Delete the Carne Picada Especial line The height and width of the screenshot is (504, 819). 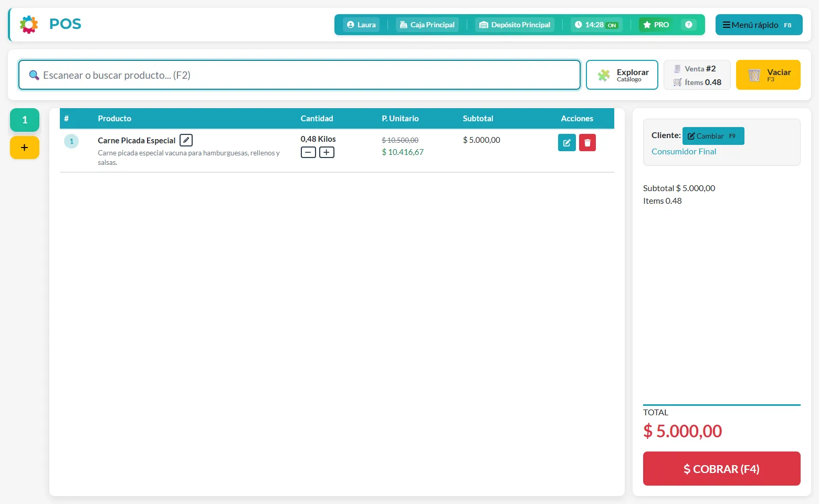(x=587, y=143)
